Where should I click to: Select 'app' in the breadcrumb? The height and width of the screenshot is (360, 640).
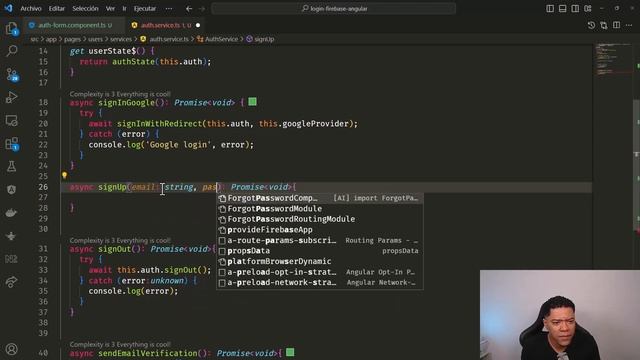tap(51, 39)
